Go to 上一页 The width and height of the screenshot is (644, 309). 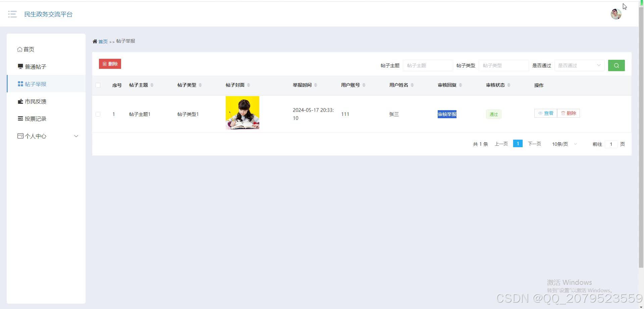click(501, 144)
